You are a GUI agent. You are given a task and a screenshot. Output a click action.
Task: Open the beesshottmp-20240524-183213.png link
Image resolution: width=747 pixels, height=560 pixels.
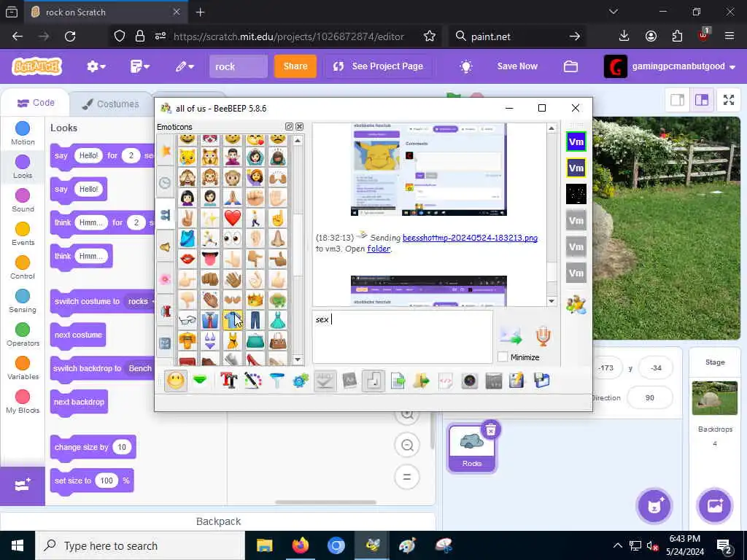coord(470,238)
